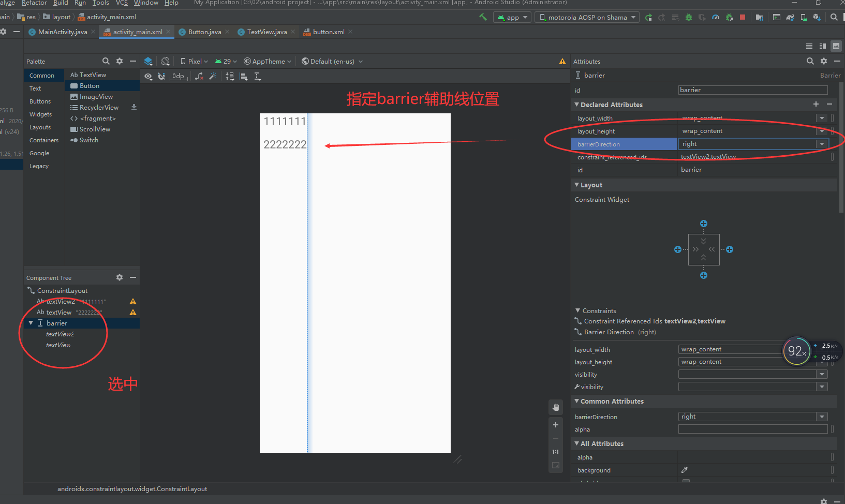Click the Stop app red square icon
Viewport: 845px width, 504px height.
click(743, 17)
